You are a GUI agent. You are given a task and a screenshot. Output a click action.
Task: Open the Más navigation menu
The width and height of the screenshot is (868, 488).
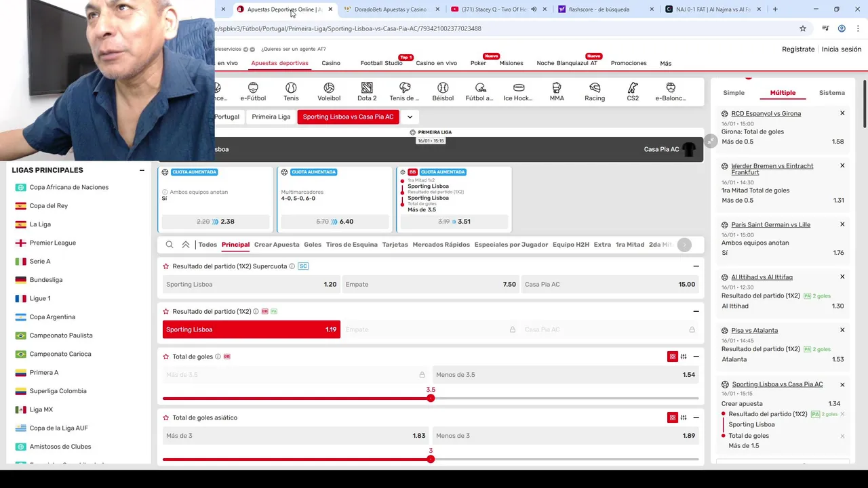point(666,63)
